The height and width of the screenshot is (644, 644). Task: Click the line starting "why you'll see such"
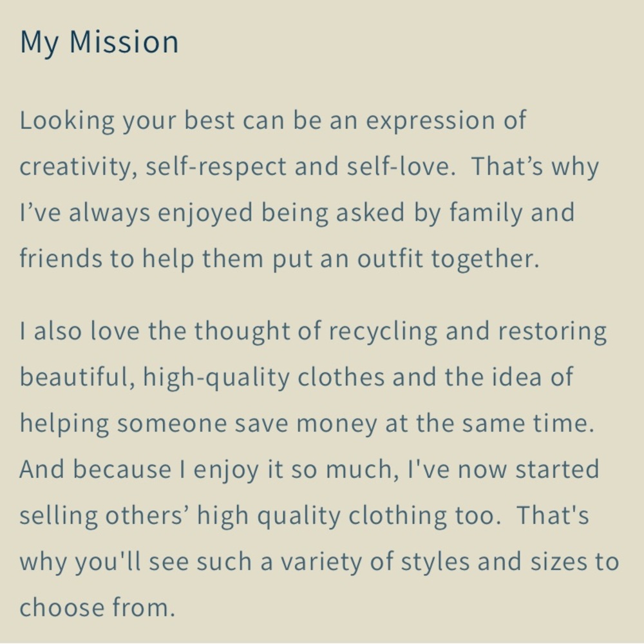pos(319,562)
